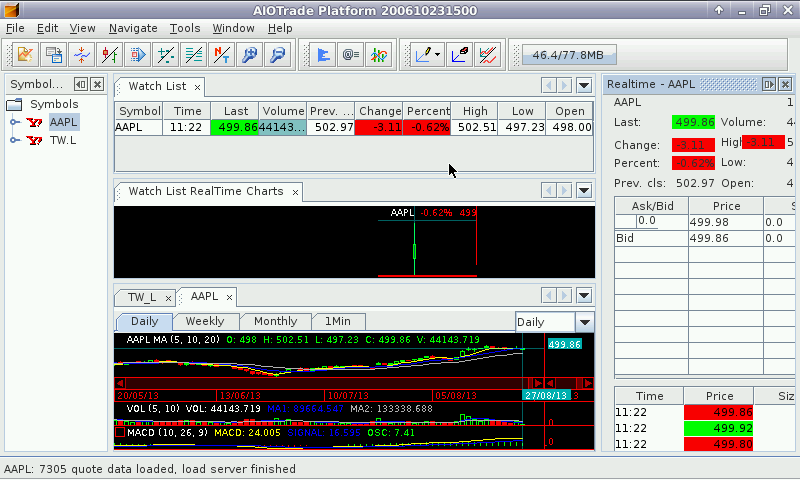800x480 pixels.
Task: Click the N/T toolbar icon
Action: [x=222, y=55]
